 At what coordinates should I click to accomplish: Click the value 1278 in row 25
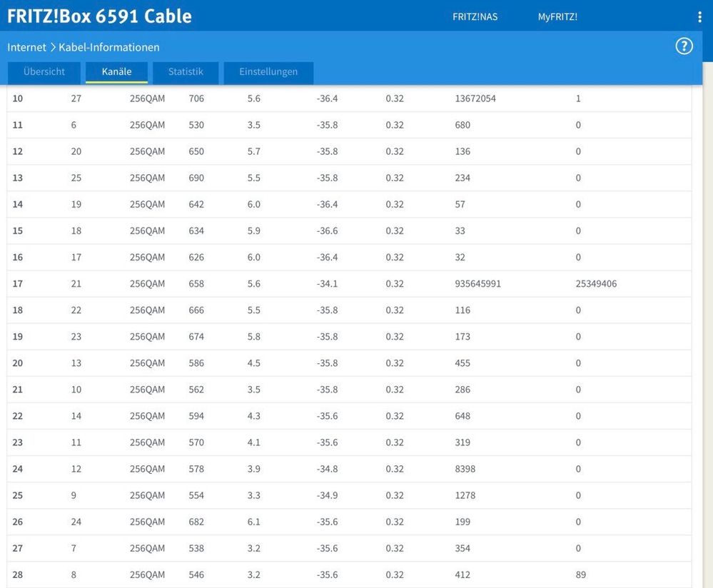[465, 495]
